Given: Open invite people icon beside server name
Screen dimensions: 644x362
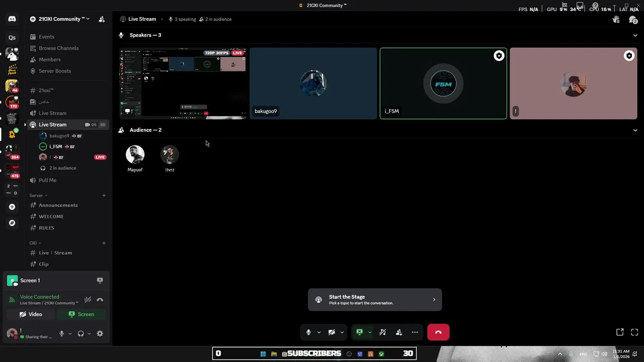Looking at the screenshot, I should [x=102, y=19].
